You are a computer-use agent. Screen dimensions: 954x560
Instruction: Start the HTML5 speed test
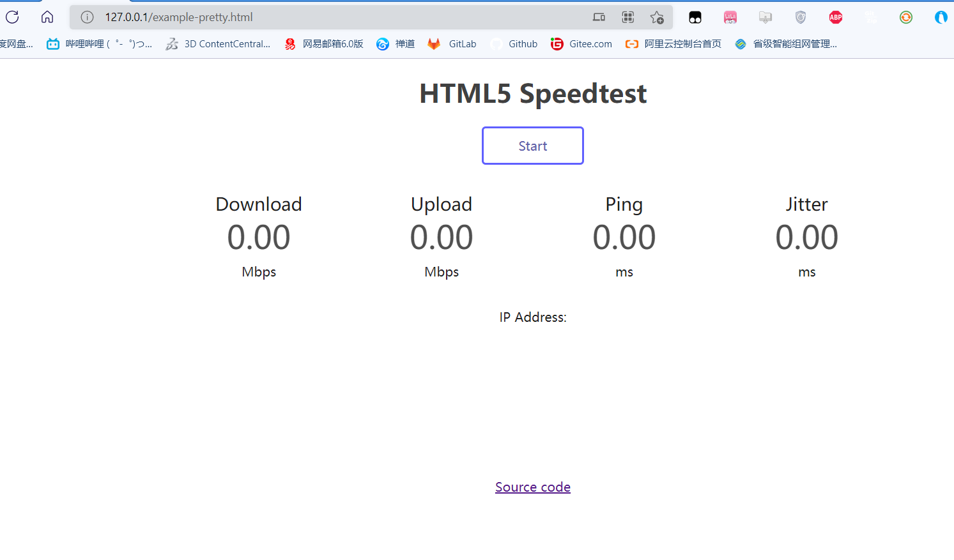coord(532,146)
